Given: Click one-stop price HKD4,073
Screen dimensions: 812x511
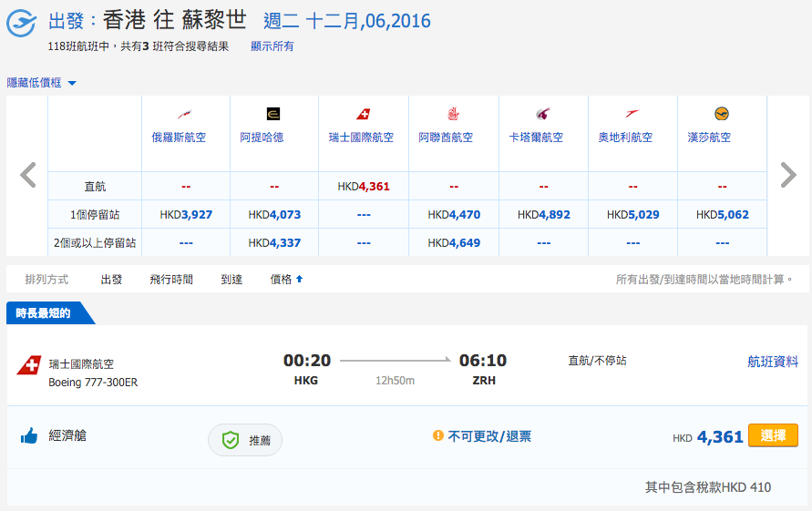Looking at the screenshot, I should pyautogui.click(x=274, y=214).
